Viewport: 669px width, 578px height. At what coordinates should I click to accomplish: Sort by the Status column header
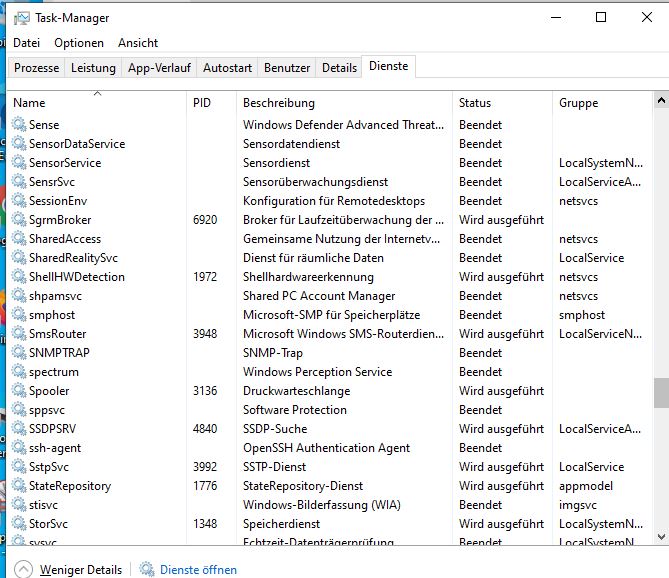502,103
